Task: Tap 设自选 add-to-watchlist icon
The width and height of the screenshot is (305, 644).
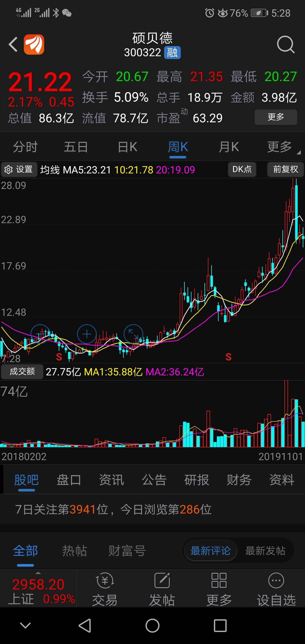Action: click(x=276, y=589)
